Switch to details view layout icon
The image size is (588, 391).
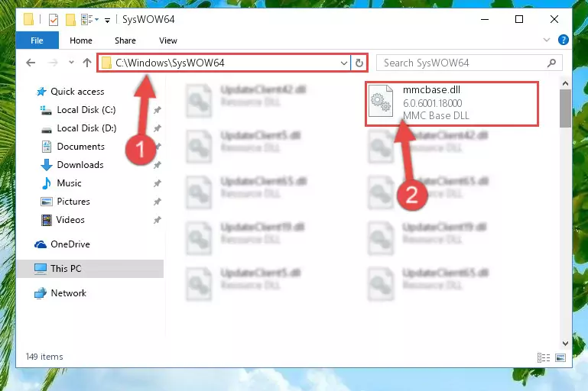coord(544,358)
